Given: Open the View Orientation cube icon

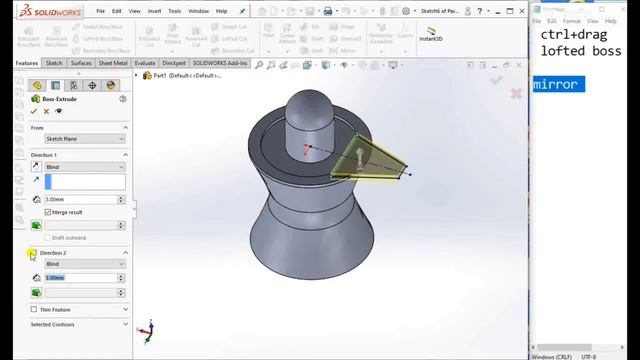Looking at the screenshot, I should click(x=307, y=65).
